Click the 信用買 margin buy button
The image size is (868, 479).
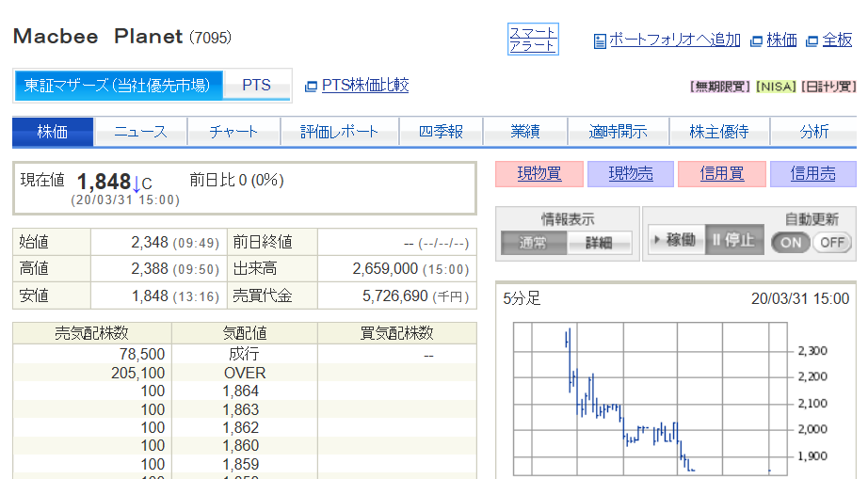pos(722,174)
